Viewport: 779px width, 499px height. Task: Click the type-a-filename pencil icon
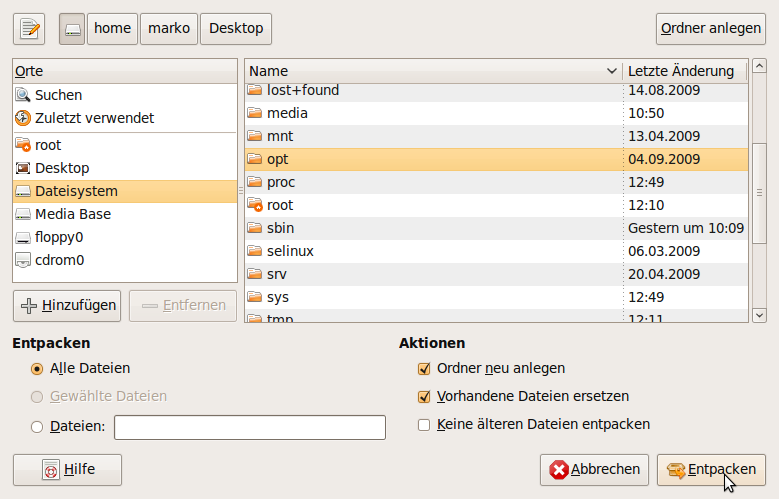29,29
